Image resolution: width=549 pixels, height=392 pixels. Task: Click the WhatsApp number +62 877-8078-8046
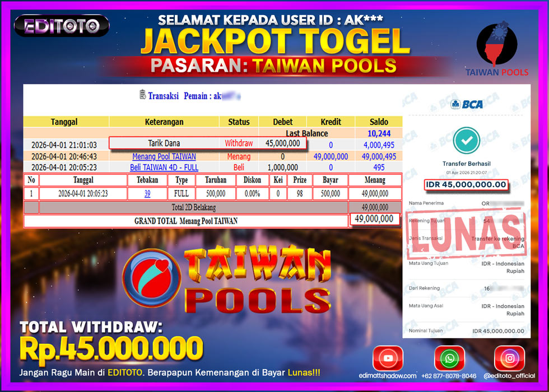(449, 376)
